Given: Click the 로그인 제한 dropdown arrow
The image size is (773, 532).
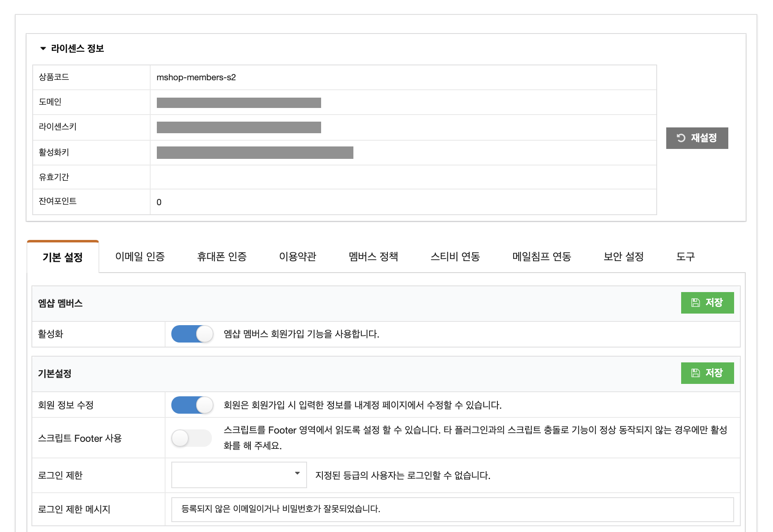Looking at the screenshot, I should [297, 473].
